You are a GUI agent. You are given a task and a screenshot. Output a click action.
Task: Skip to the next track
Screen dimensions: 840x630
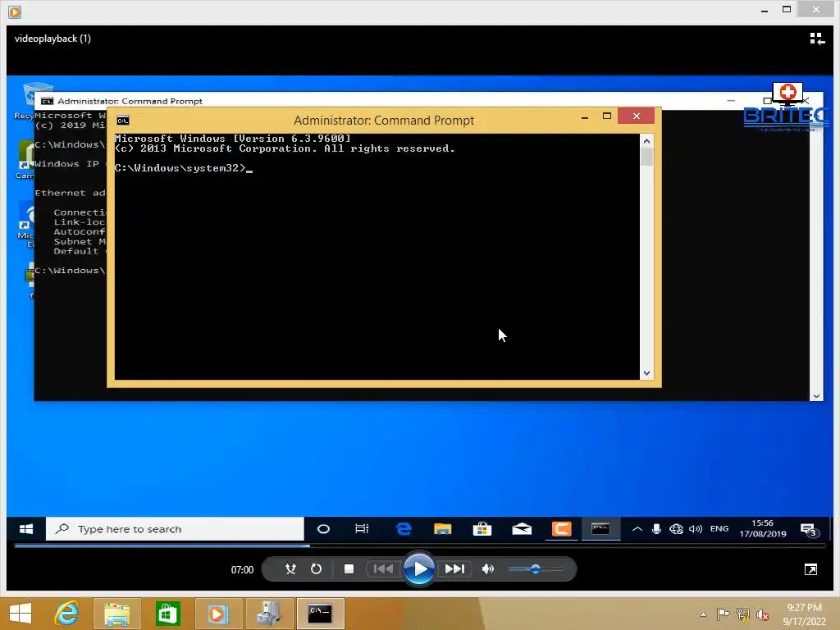tap(454, 569)
